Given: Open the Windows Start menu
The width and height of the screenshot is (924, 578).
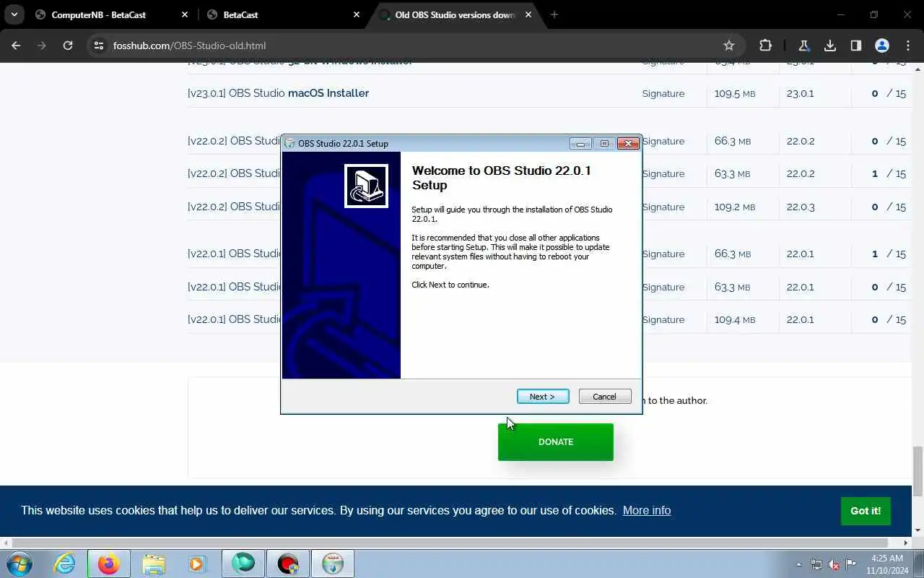Looking at the screenshot, I should tap(19, 564).
